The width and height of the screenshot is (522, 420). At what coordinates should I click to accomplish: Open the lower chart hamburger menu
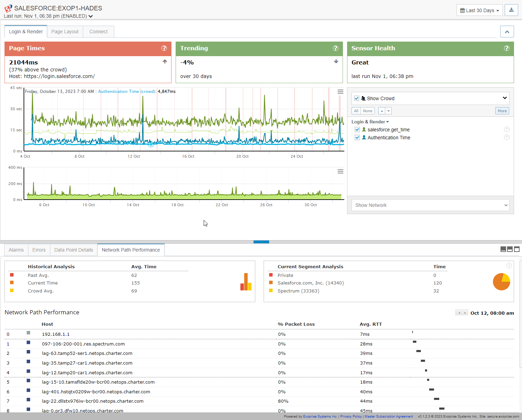tap(340, 172)
